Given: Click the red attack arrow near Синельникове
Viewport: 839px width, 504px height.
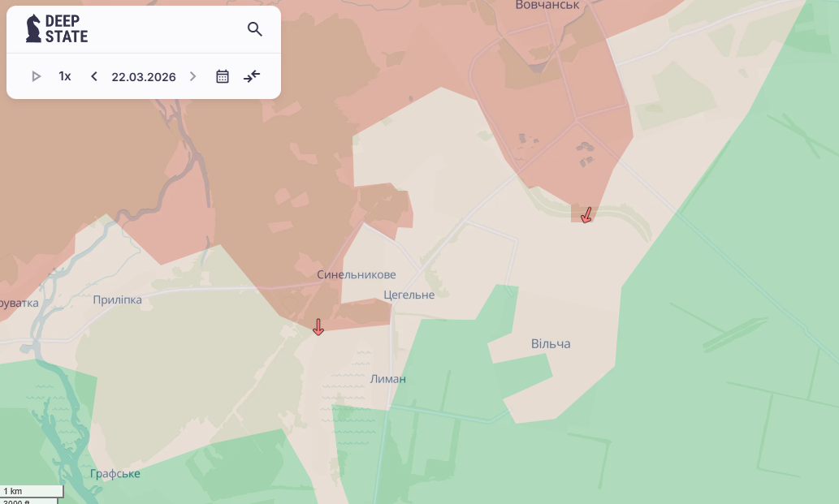Looking at the screenshot, I should click(318, 326).
